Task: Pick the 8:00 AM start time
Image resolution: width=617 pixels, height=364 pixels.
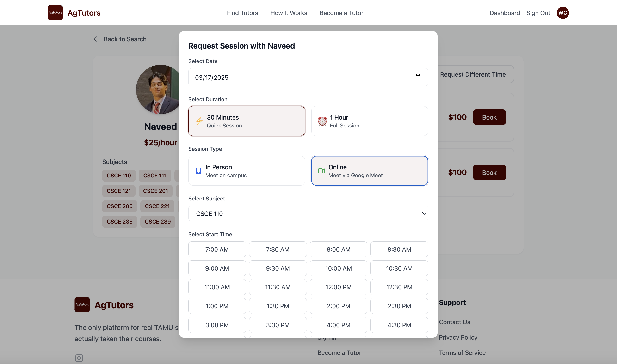Action: pyautogui.click(x=339, y=249)
